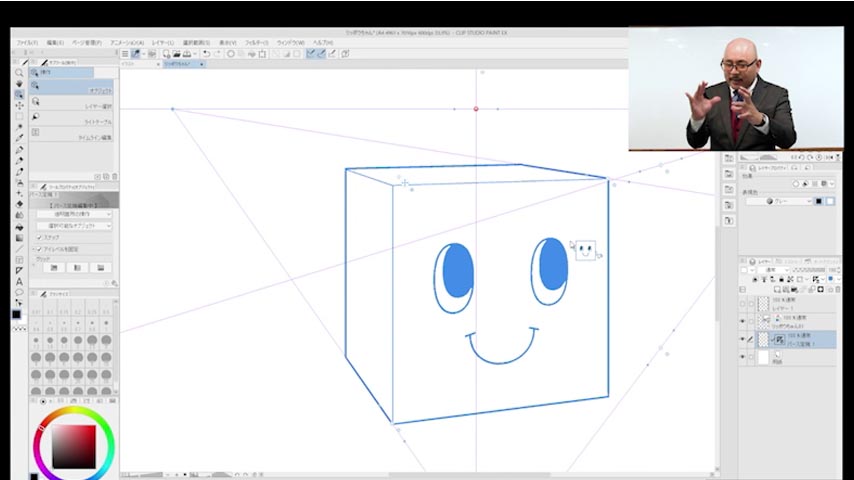Toggle the lock layer icon in the Layer panel
This screenshot has width=854, height=480.
782,280
